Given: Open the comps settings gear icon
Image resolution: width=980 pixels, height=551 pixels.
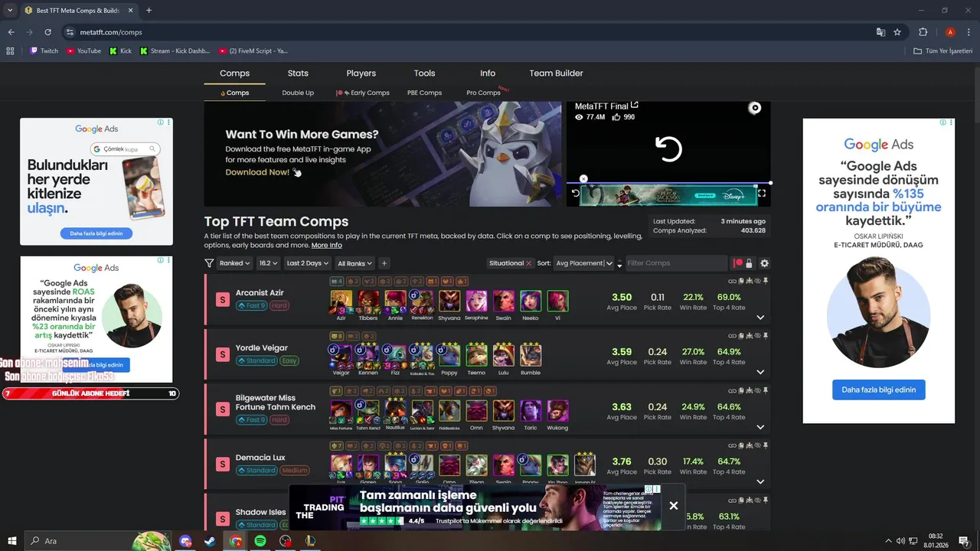Looking at the screenshot, I should (x=764, y=263).
